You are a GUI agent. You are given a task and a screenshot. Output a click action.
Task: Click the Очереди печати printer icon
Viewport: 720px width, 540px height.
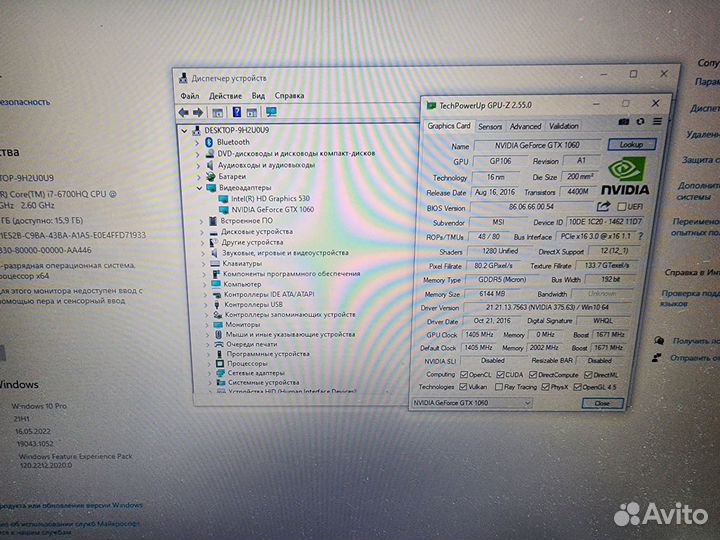point(219,344)
